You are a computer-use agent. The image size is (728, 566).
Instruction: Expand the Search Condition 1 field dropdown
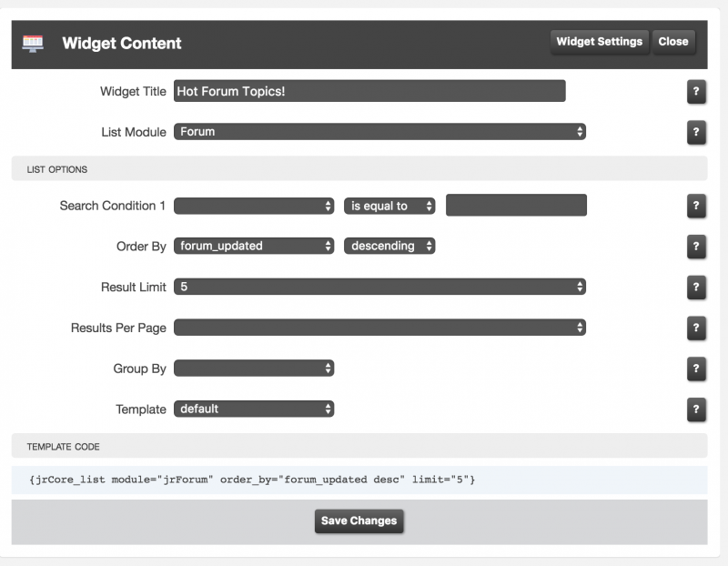254,206
